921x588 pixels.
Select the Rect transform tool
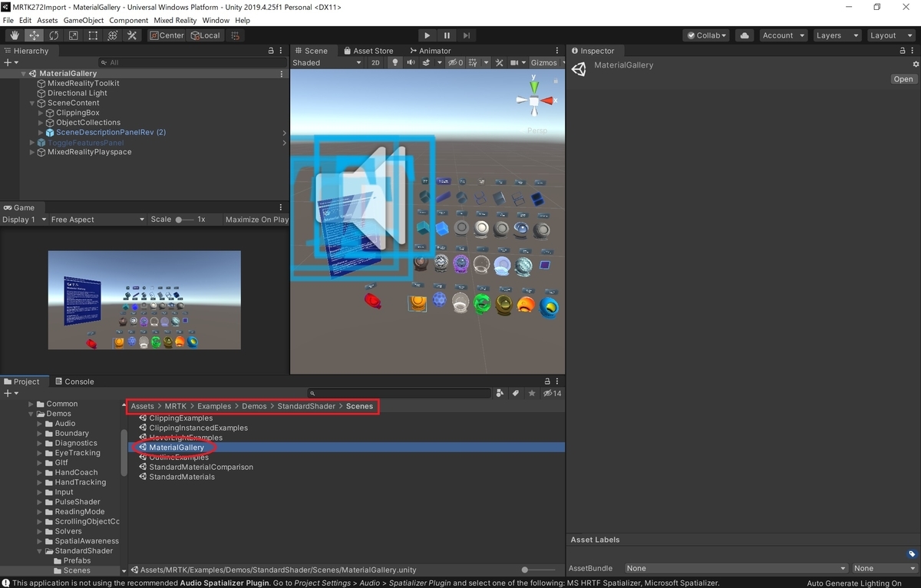pyautogui.click(x=93, y=35)
